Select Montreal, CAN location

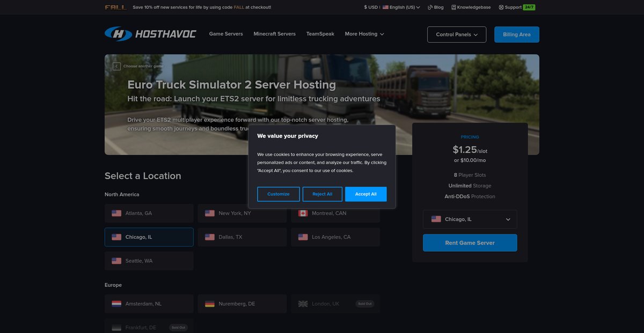pyautogui.click(x=335, y=213)
